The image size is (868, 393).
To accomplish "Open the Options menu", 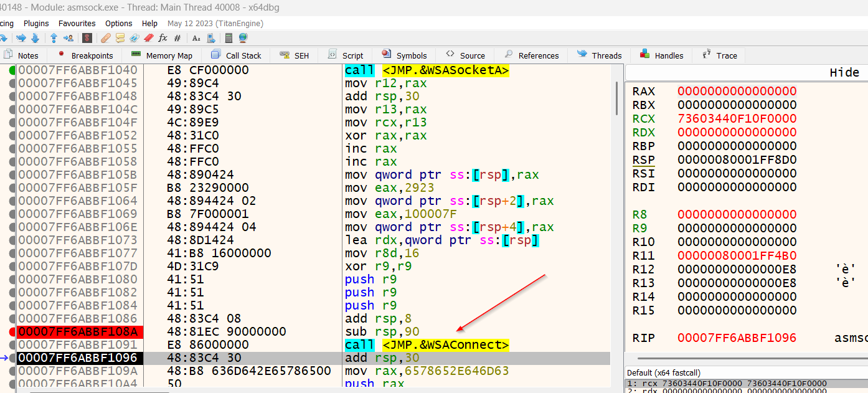I will (119, 23).
